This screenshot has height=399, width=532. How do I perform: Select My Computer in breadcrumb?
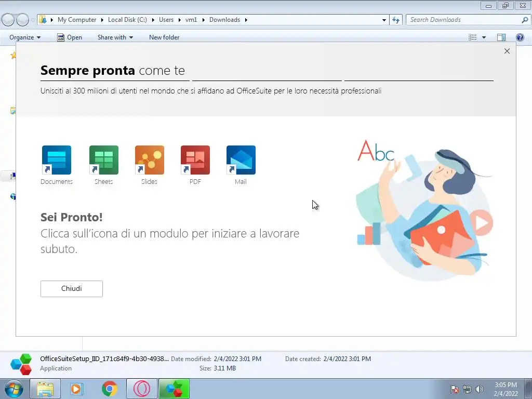coord(77,20)
